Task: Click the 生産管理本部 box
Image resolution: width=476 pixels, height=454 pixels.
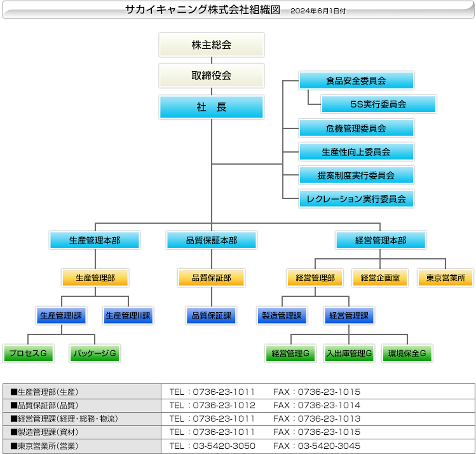Action: [95, 240]
